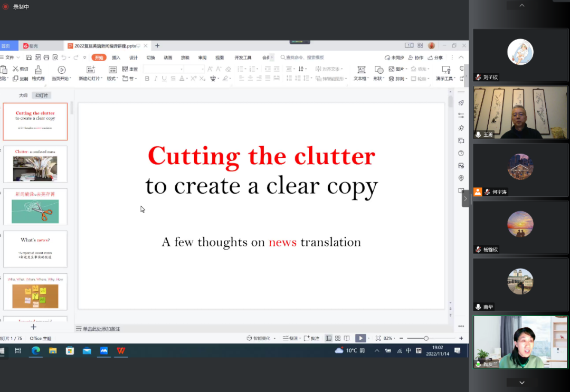Select the 'What's news?' slide thumbnail
This screenshot has width=570, height=392.
click(x=35, y=249)
